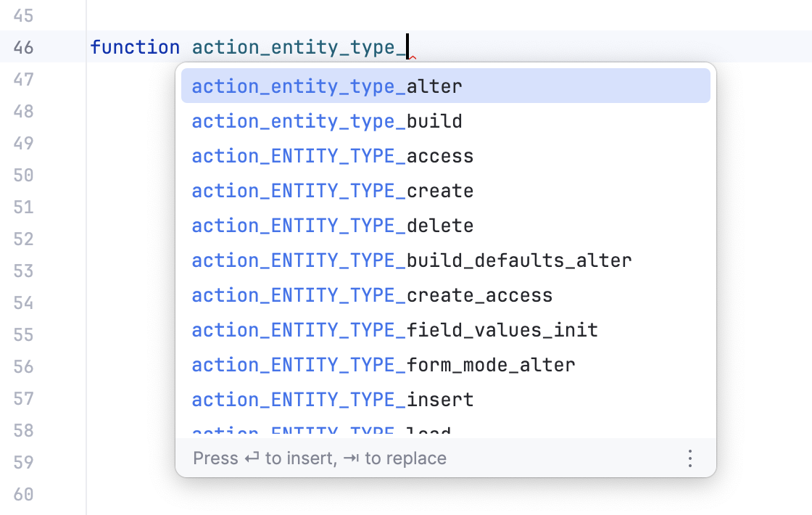Pick the action_ENTITY_TYPE_create completion entry

[332, 190]
